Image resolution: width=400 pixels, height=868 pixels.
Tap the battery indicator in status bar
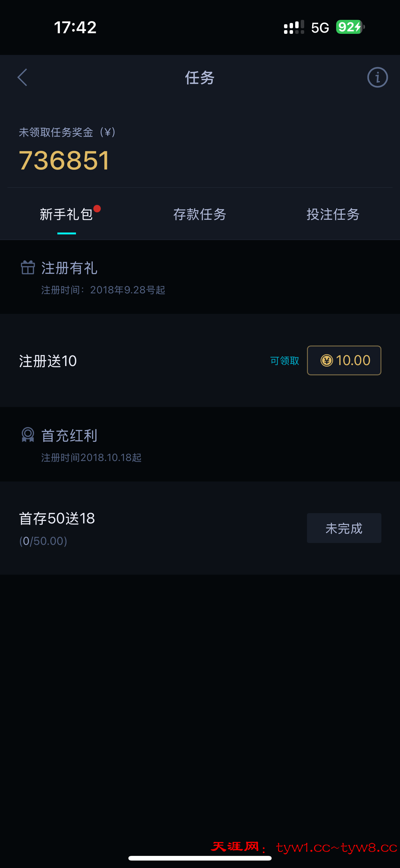350,27
